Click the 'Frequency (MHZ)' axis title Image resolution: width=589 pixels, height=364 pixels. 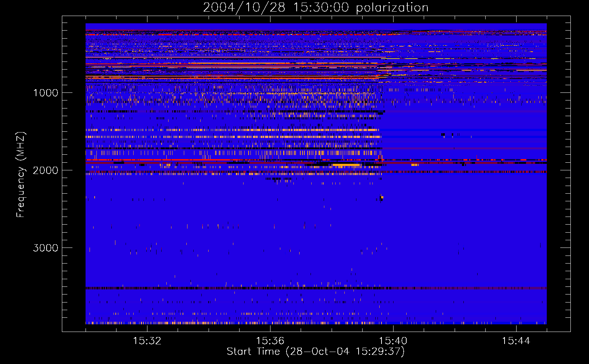click(x=21, y=175)
